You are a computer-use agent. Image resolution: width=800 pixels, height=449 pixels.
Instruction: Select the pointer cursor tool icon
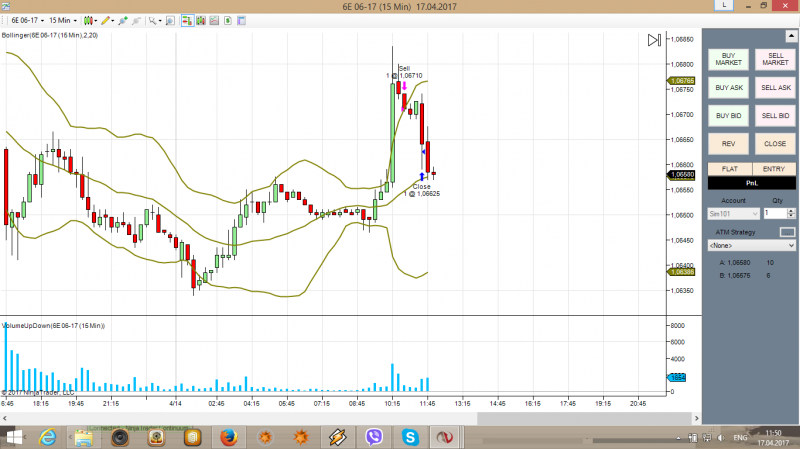(x=152, y=20)
